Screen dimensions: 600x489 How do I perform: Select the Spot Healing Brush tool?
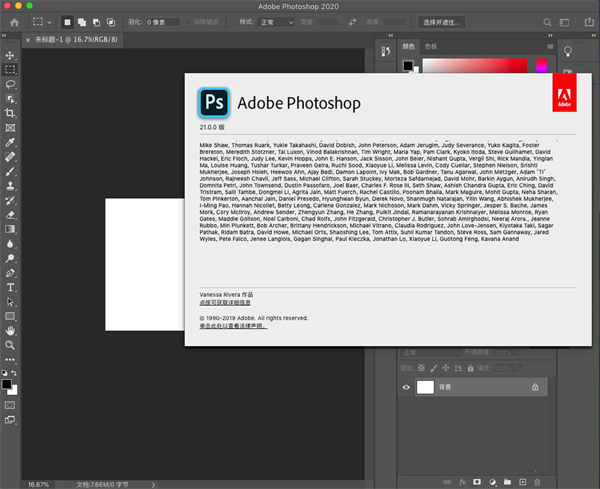[x=10, y=157]
